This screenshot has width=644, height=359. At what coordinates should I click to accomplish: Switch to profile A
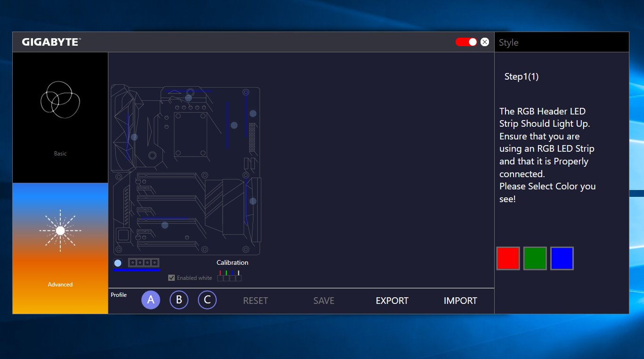click(x=151, y=300)
